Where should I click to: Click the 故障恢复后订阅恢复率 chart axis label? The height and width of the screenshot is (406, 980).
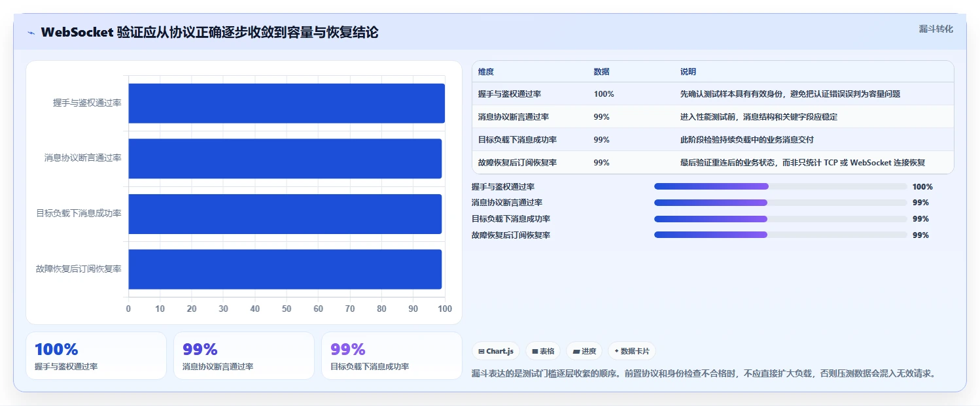[79, 269]
